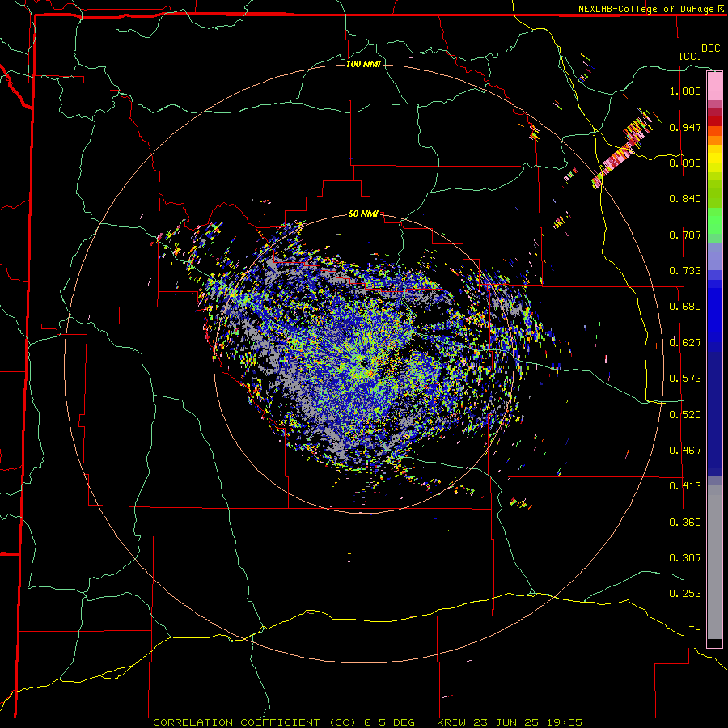Click the 0.893 colorbar value
This screenshot has height=728, width=728.
click(x=685, y=163)
